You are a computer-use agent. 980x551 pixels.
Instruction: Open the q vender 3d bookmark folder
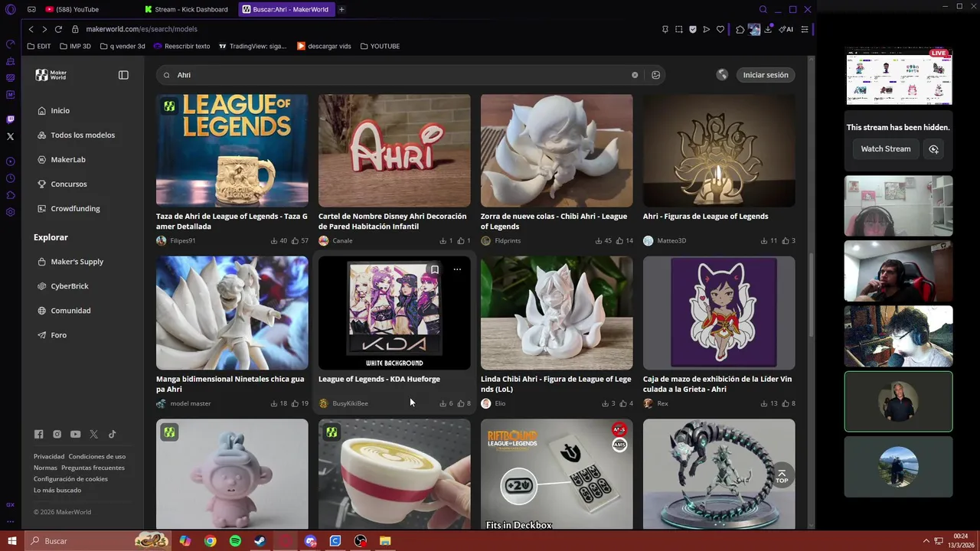point(122,46)
